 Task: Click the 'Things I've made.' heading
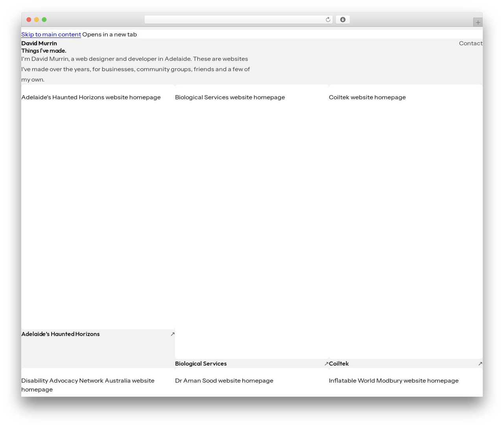pyautogui.click(x=44, y=51)
